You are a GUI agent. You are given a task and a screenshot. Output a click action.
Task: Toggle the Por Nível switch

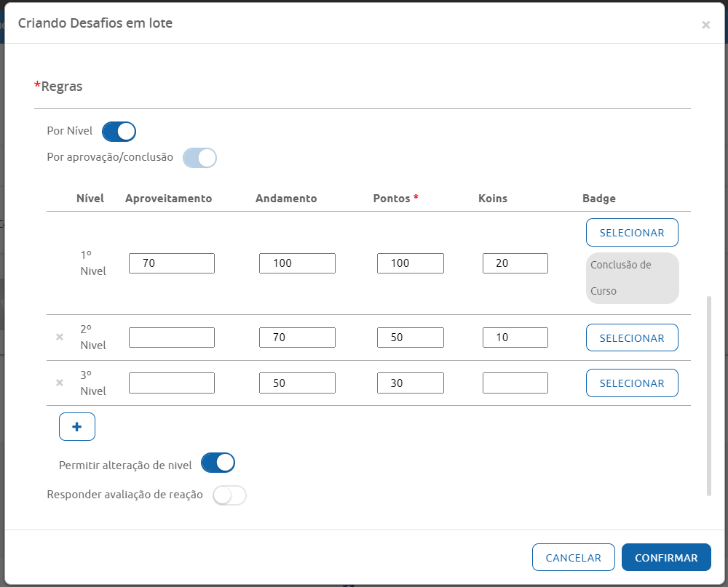[119, 132]
